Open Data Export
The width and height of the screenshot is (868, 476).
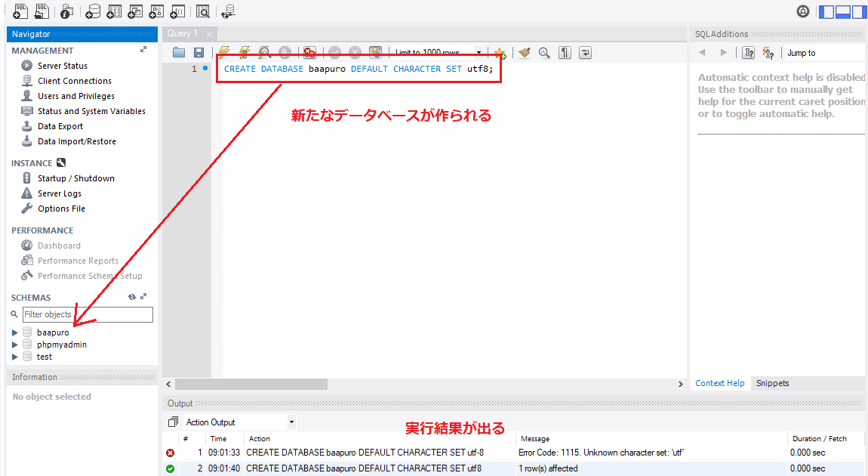click(x=60, y=126)
